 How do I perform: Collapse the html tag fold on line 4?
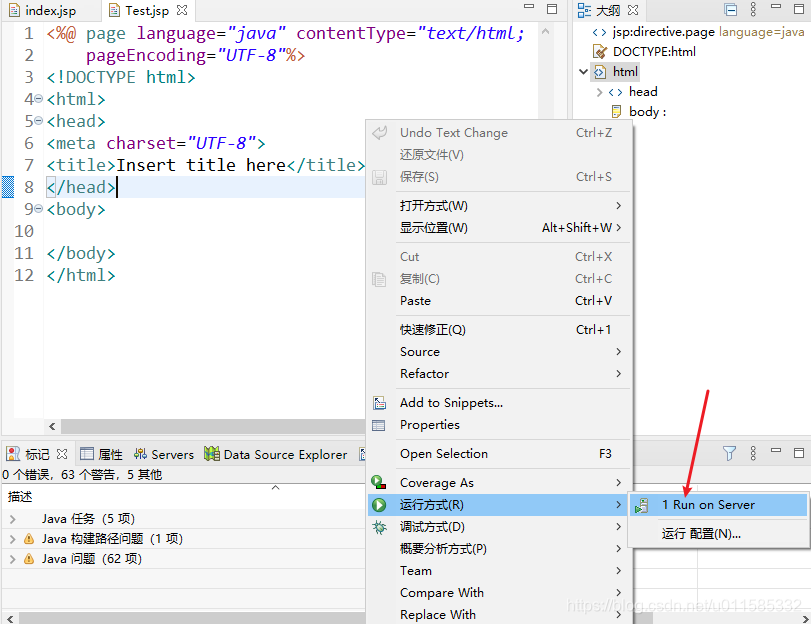(x=38, y=99)
